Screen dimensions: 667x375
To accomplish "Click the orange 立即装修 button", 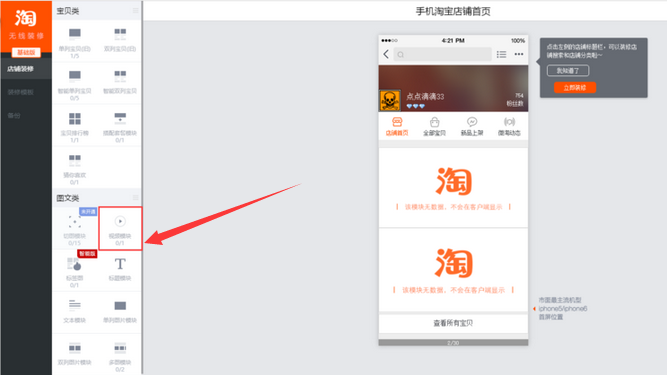I will coord(575,88).
